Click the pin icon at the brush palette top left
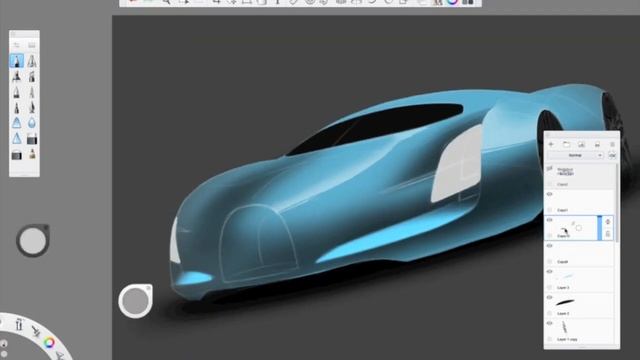 (16, 45)
